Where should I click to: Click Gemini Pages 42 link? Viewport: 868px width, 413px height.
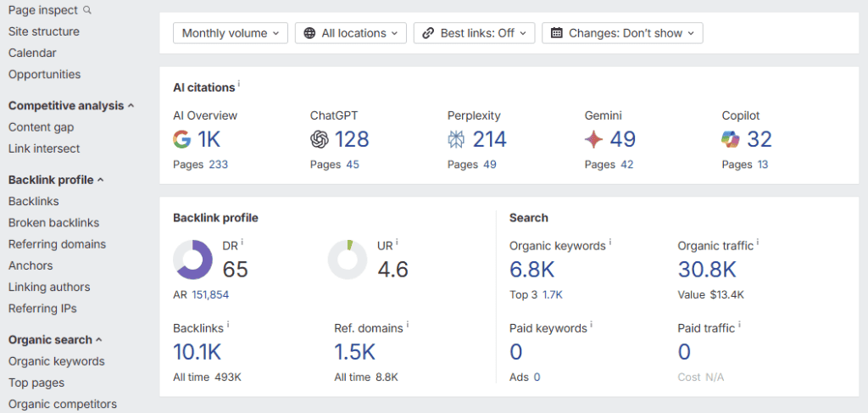[x=627, y=165]
